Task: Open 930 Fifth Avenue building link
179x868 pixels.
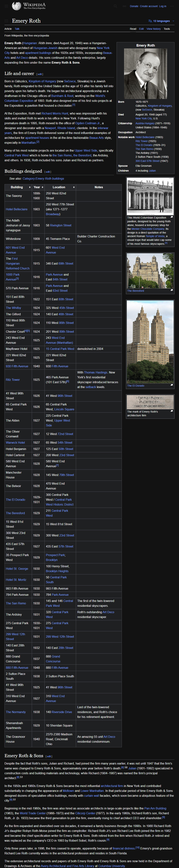Action: pyautogui.click(x=17, y=366)
